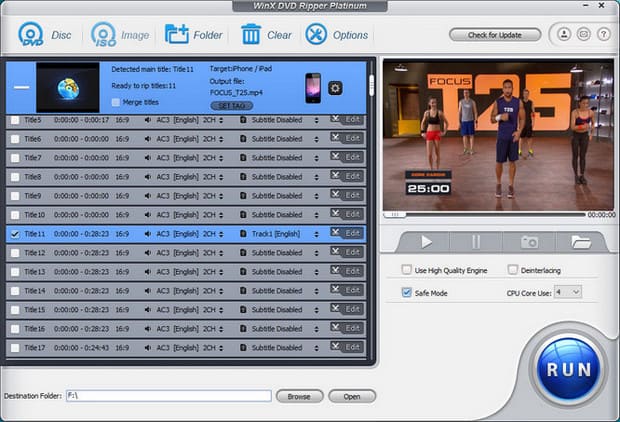Check the Title8 checkbox

tap(15, 177)
